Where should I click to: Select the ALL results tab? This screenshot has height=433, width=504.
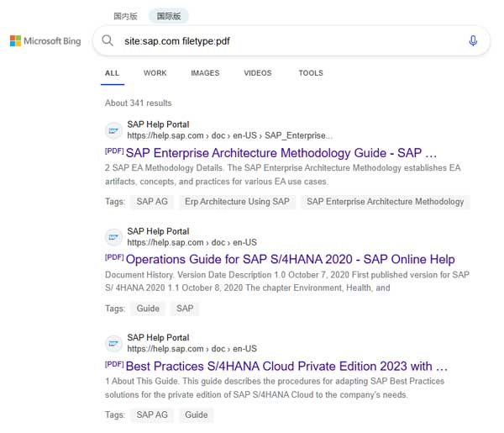click(112, 73)
